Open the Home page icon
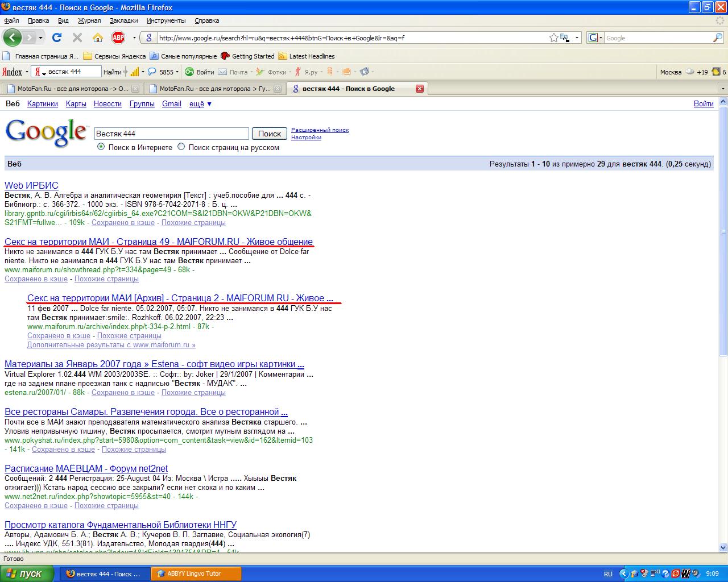This screenshot has height=582, width=728. pyautogui.click(x=98, y=38)
